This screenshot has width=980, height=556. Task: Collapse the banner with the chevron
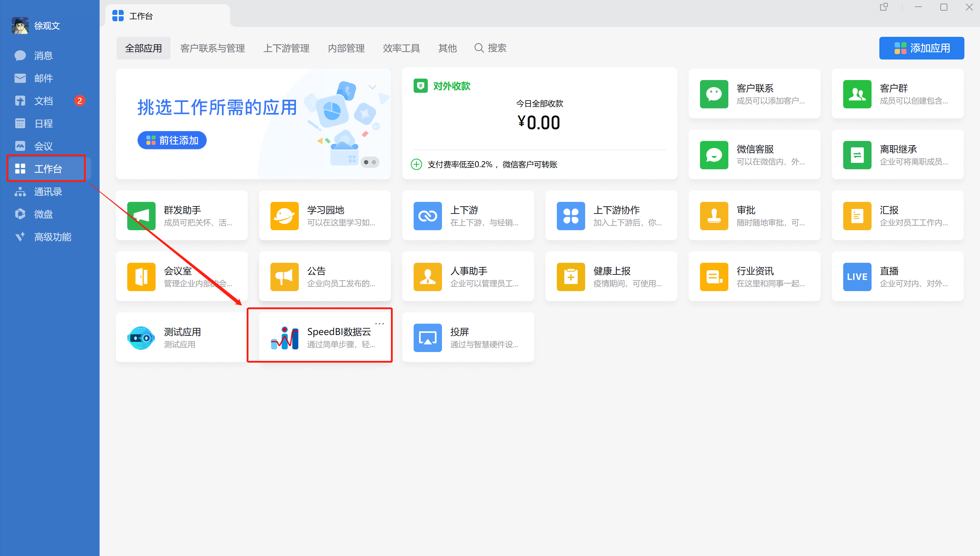click(x=373, y=87)
